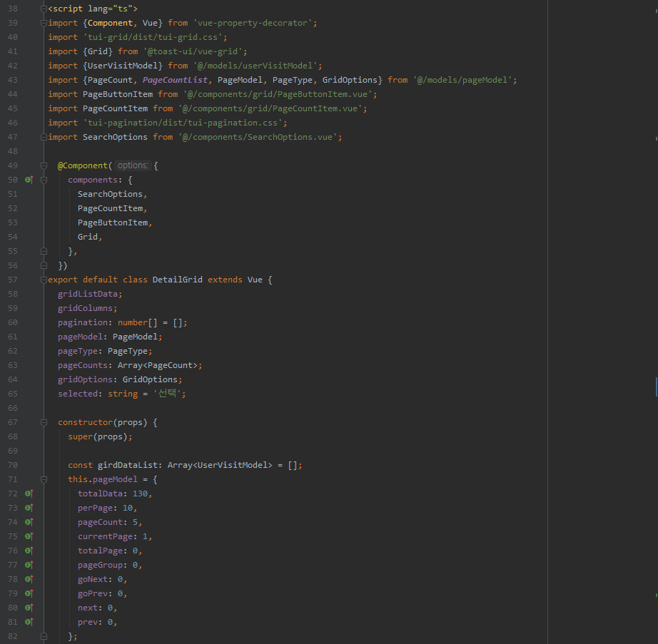Image resolution: width=658 pixels, height=644 pixels.
Task: Click the gutter icon next to totalPage
Action: click(29, 550)
